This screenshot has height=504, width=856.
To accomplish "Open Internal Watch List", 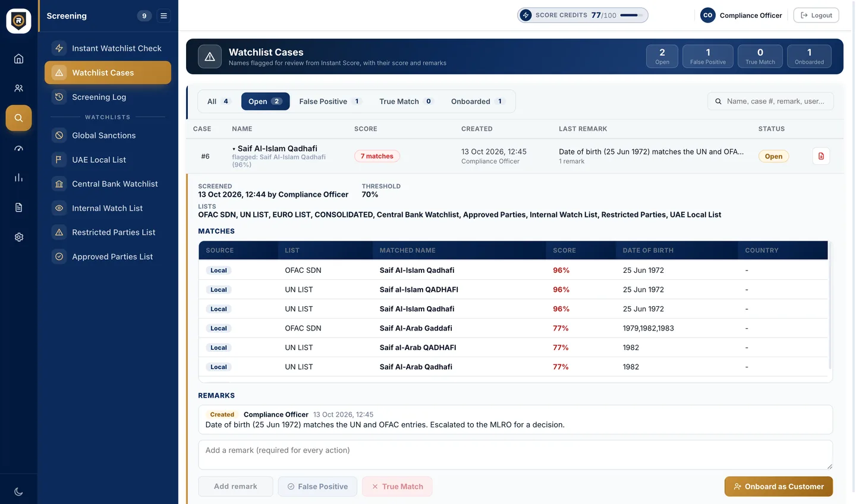I will click(108, 208).
